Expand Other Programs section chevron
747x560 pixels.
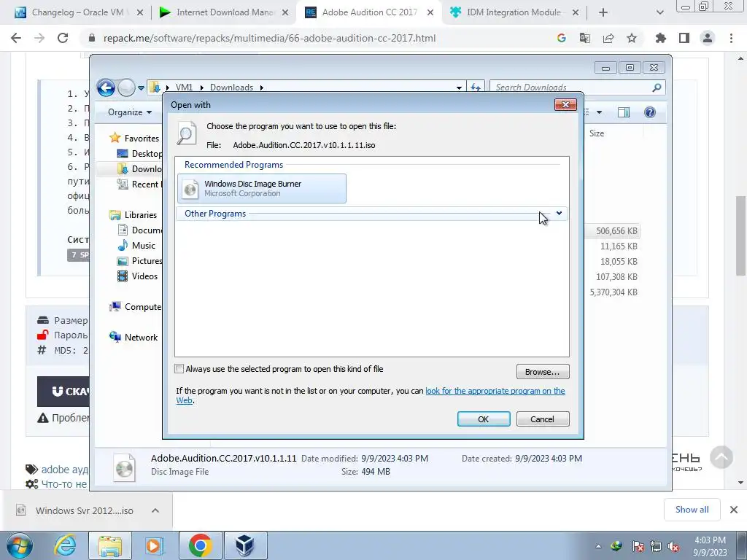coord(559,214)
